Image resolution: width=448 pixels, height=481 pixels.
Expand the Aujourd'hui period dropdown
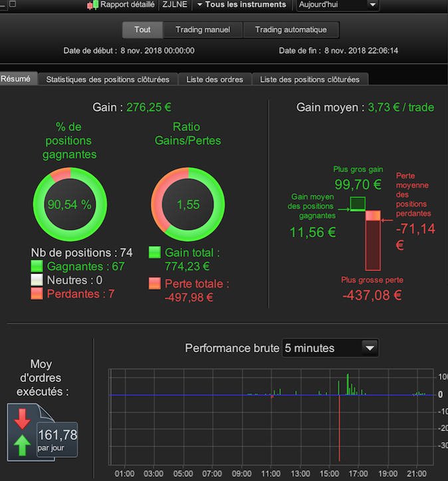point(338,5)
